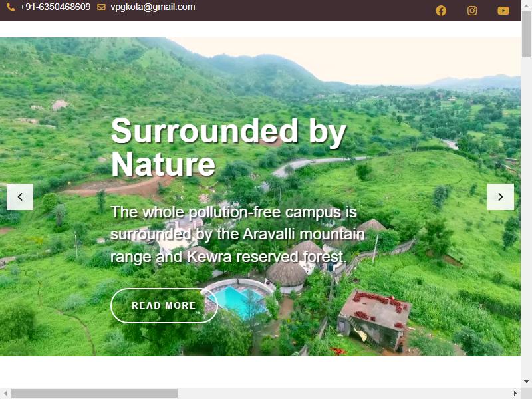Click vertical scrollbar up arrow
Image resolution: width=532 pixels, height=399 pixels.
[x=526, y=5]
